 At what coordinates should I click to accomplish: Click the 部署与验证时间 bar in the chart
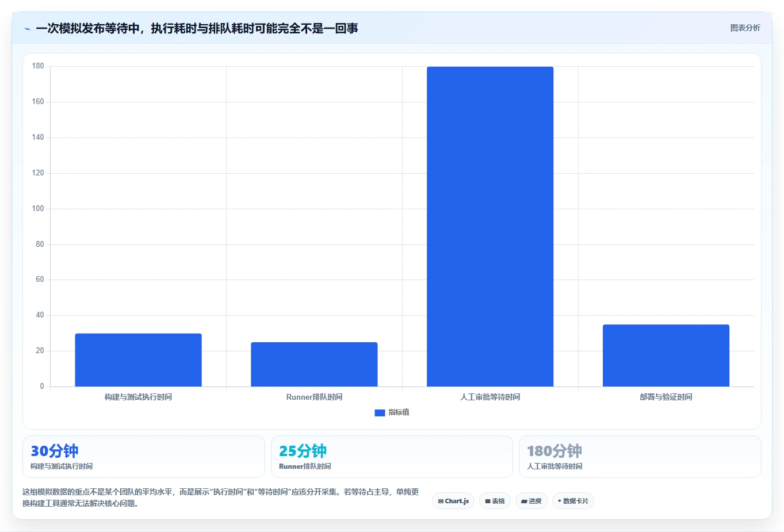[x=666, y=355]
